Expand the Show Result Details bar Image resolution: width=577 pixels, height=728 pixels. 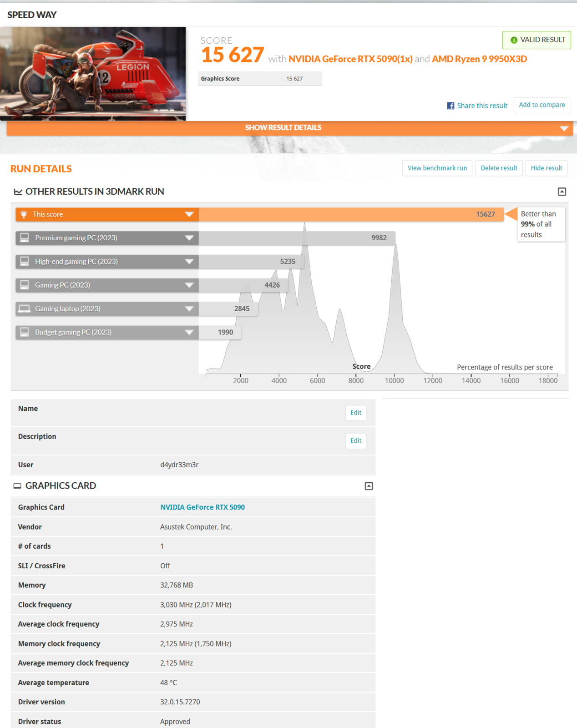(290, 128)
